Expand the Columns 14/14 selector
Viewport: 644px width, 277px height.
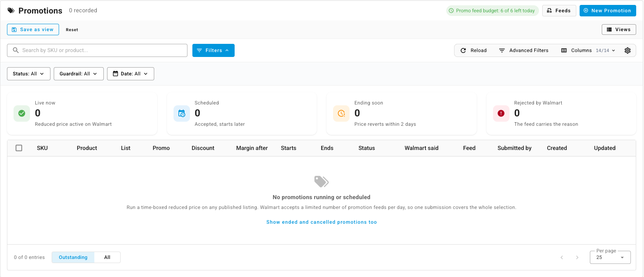588,50
